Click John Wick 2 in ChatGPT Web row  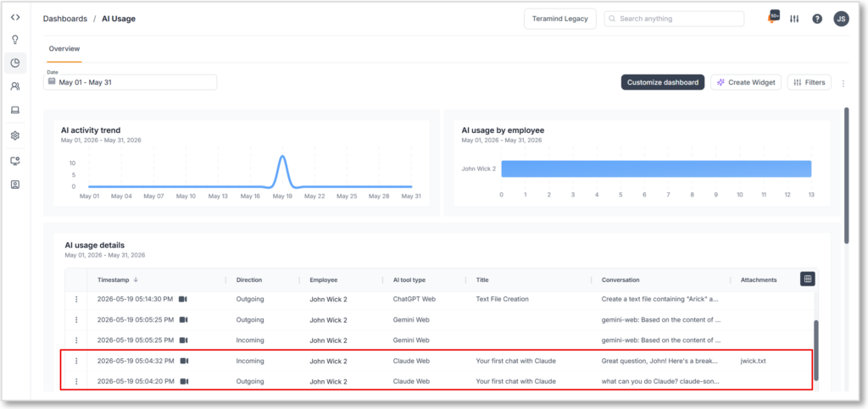(328, 299)
